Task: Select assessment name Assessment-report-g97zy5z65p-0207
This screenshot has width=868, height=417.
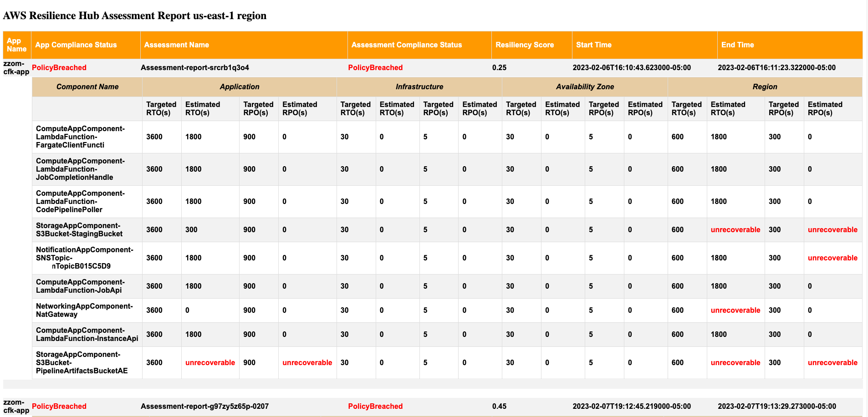Action: pos(204,407)
